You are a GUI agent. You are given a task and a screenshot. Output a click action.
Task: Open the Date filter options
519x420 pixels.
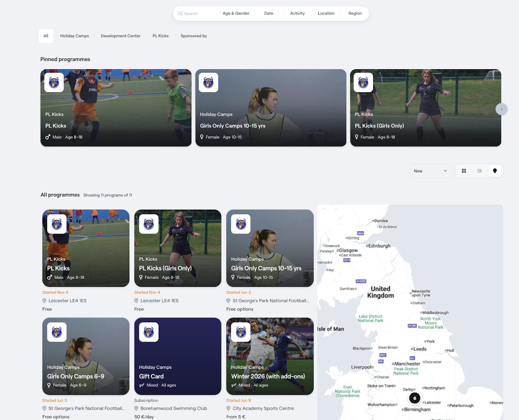point(269,13)
